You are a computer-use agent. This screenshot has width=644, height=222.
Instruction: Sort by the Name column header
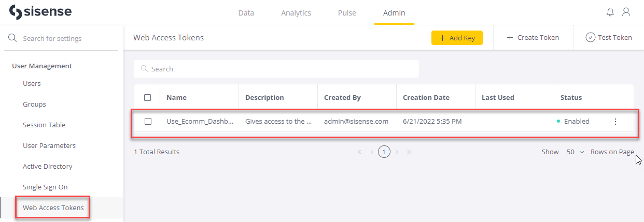[x=176, y=97]
